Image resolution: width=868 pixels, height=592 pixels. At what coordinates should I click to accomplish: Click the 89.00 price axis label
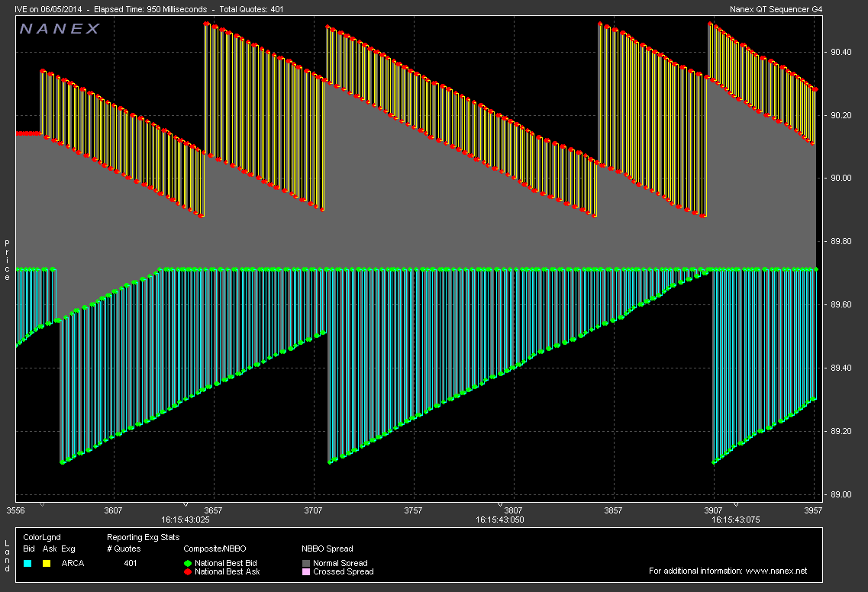pyautogui.click(x=841, y=494)
